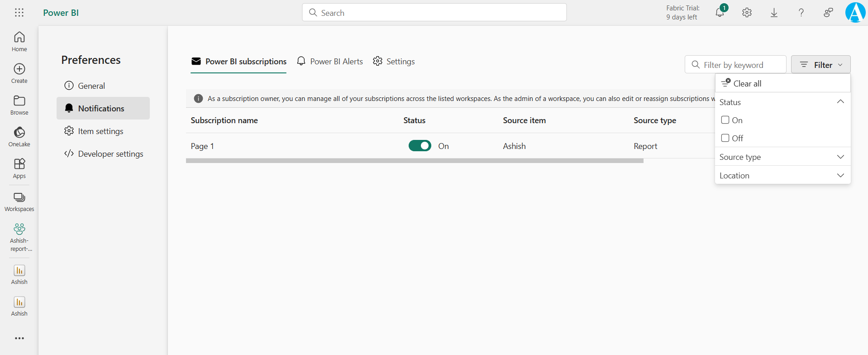Click the Clear all filters button
Screen dimensions: 868x355
pos(741,83)
